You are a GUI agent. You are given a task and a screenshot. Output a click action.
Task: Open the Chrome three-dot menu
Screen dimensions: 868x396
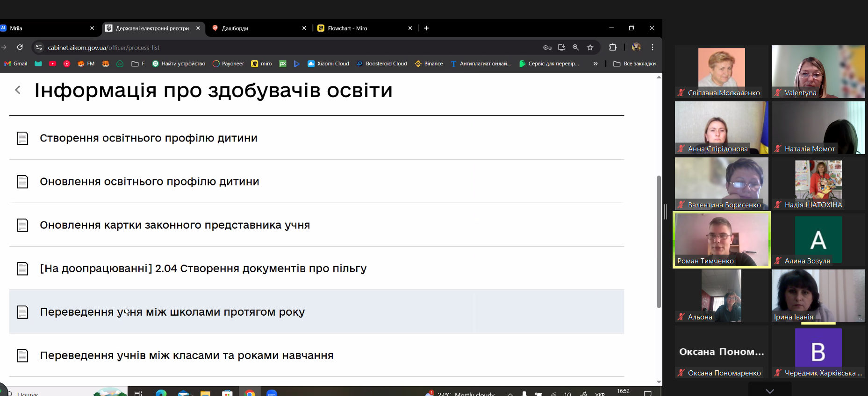[653, 47]
